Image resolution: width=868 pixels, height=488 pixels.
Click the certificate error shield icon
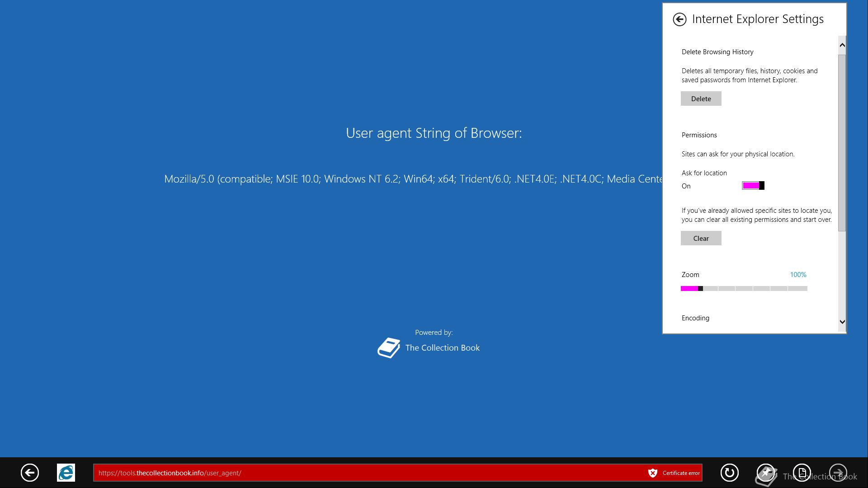[652, 473]
